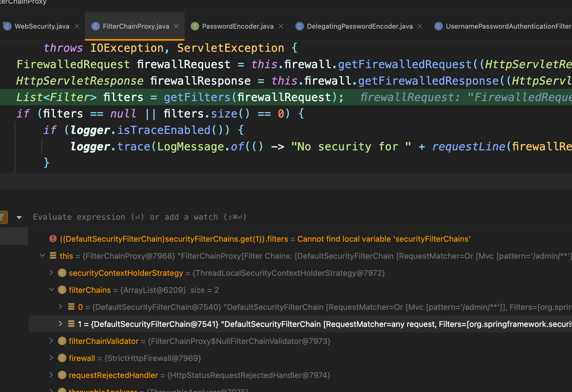The image size is (572, 392).
Task: Click the filter icon in debugger panel
Action: [3, 217]
